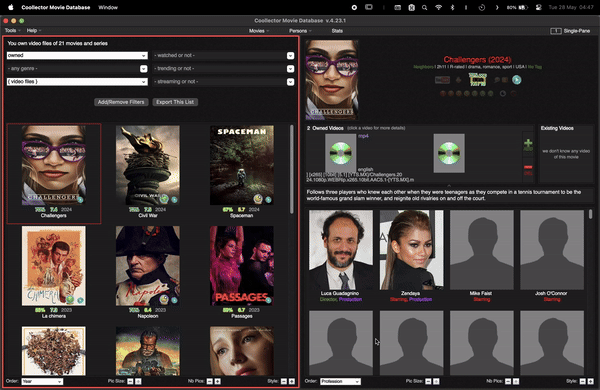Increase Pic Size in movie list pane
Image resolution: width=600 pixels, height=390 pixels.
pyautogui.click(x=138, y=381)
